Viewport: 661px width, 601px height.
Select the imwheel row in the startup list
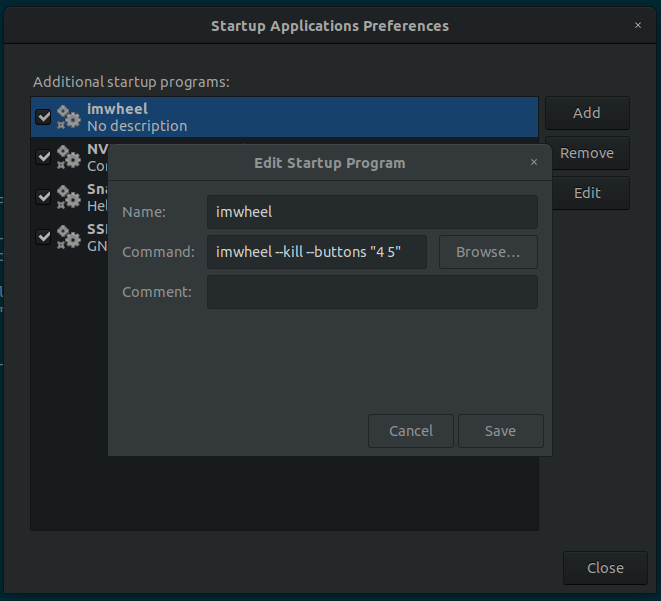(x=285, y=117)
